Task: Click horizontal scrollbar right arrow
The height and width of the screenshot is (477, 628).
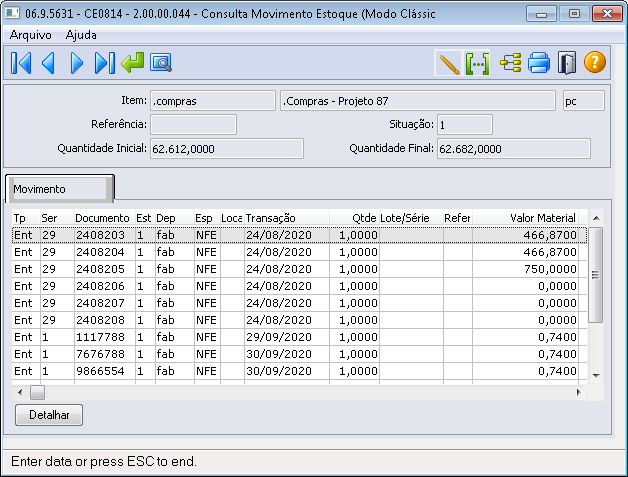Action: click(x=579, y=392)
